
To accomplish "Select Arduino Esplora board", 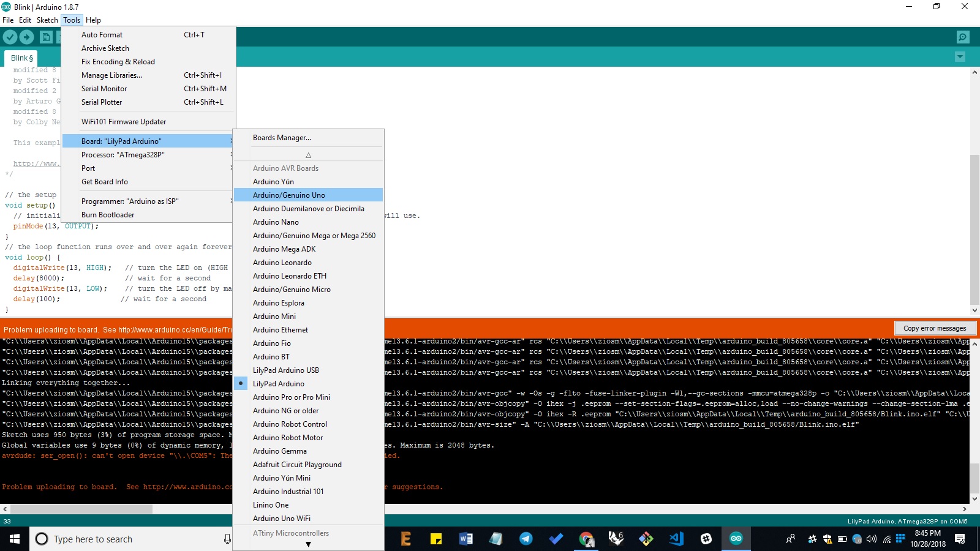I will (x=308, y=303).
